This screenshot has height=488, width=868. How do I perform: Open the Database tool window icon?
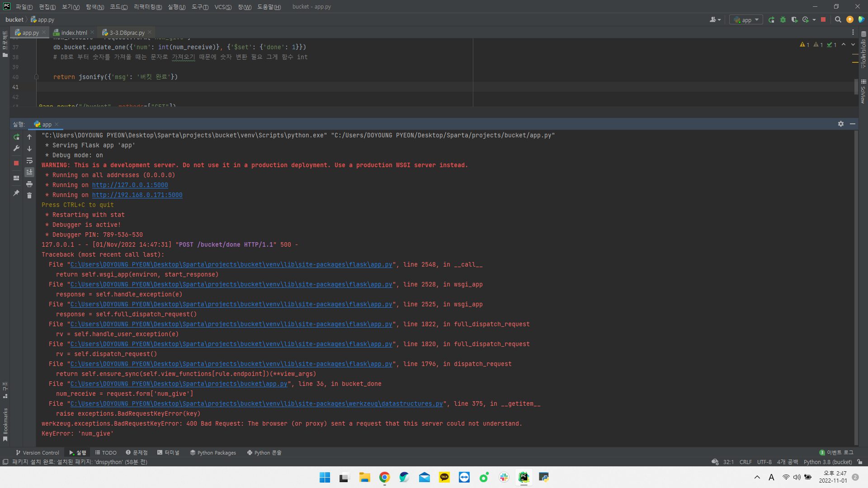pyautogui.click(x=863, y=34)
